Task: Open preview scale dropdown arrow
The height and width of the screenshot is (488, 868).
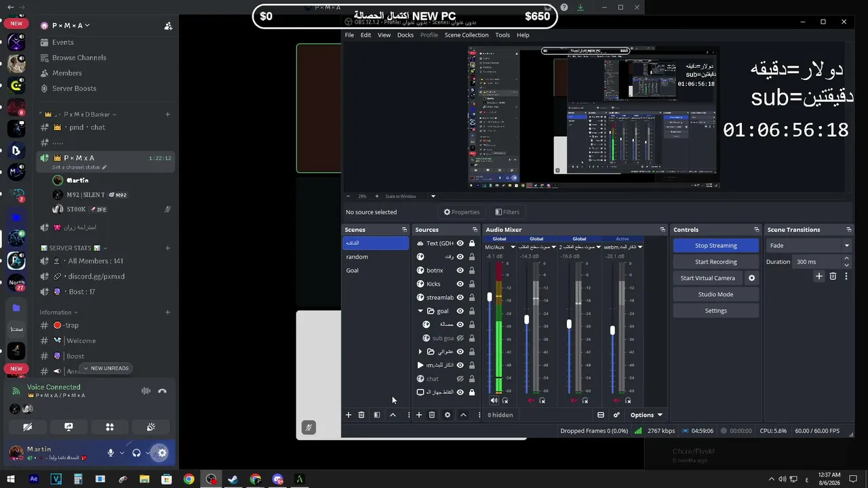Action: 433,197
